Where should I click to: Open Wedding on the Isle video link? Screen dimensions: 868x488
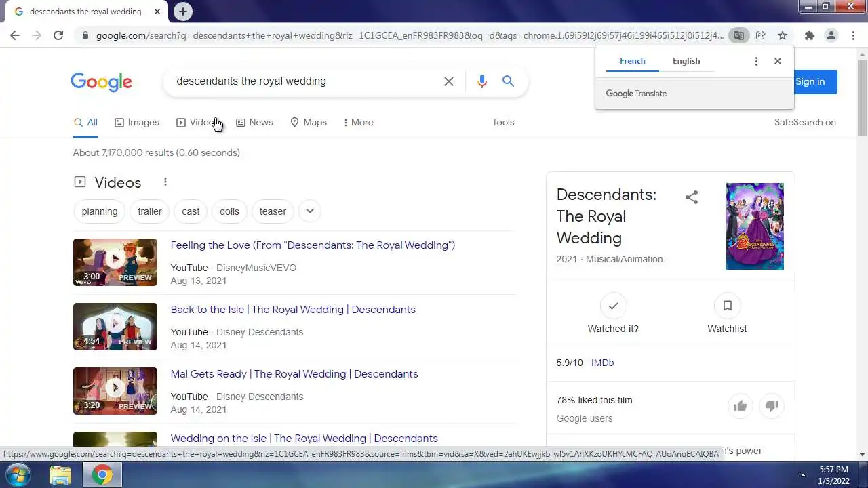tap(304, 439)
